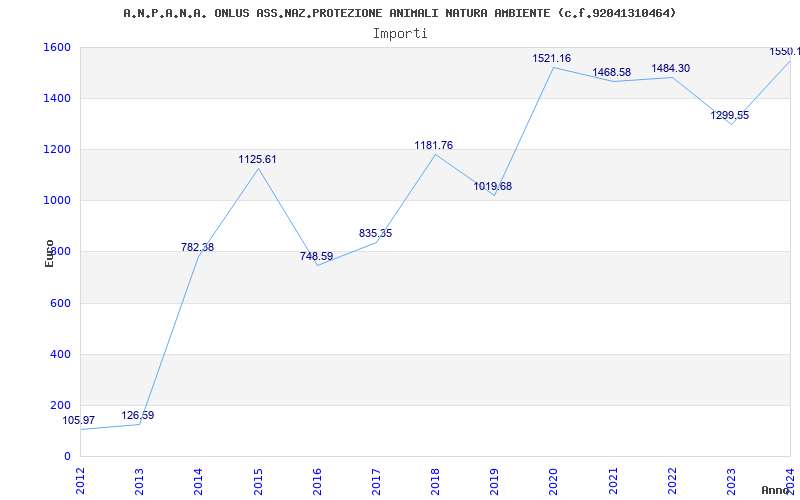Click x-axis year 2019

pyautogui.click(x=495, y=481)
